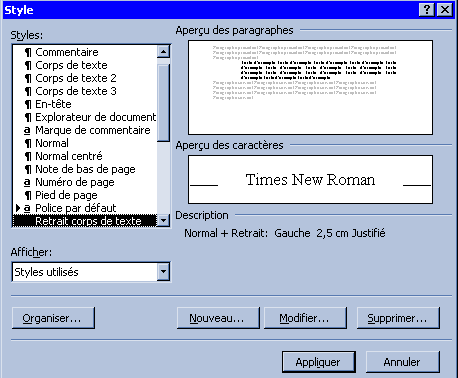Image resolution: width=458 pixels, height=378 pixels.
Task: Select the En-tête style
Action: pos(85,104)
